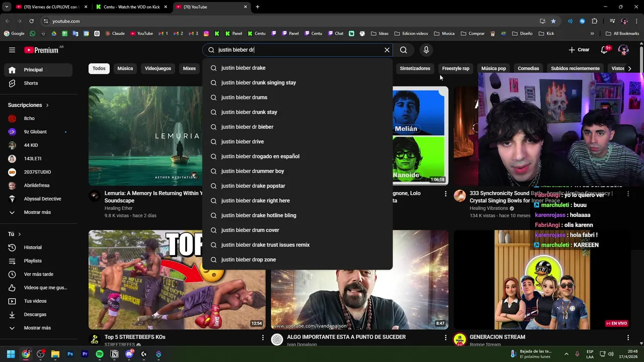
Task: Open options for Top 5 STREETBEEFS KOs video
Action: 263,337
